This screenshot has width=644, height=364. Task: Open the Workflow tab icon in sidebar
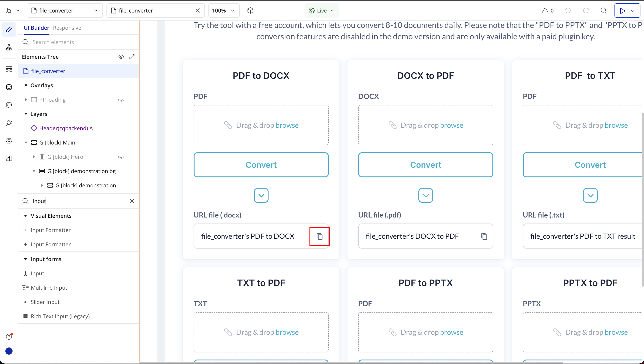coord(9,47)
